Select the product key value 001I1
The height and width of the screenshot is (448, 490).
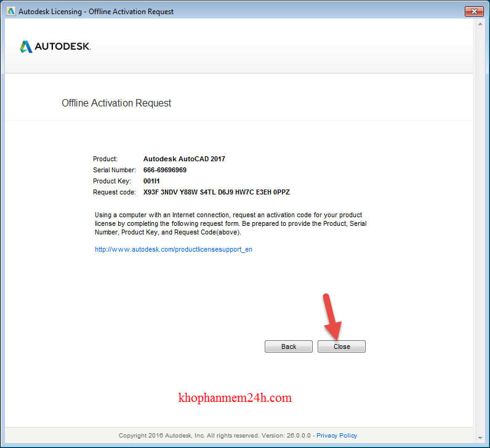[x=151, y=181]
